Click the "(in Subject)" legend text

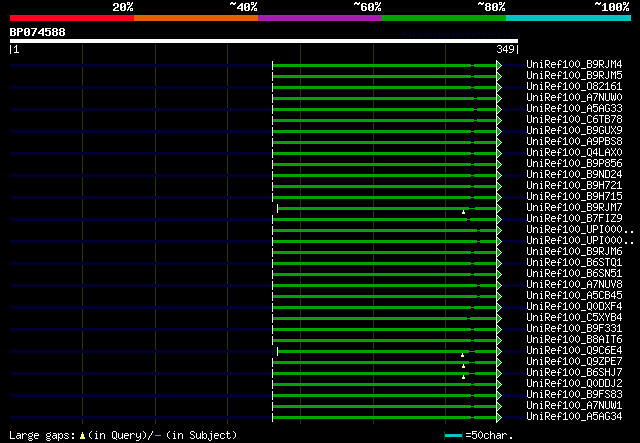201,435
